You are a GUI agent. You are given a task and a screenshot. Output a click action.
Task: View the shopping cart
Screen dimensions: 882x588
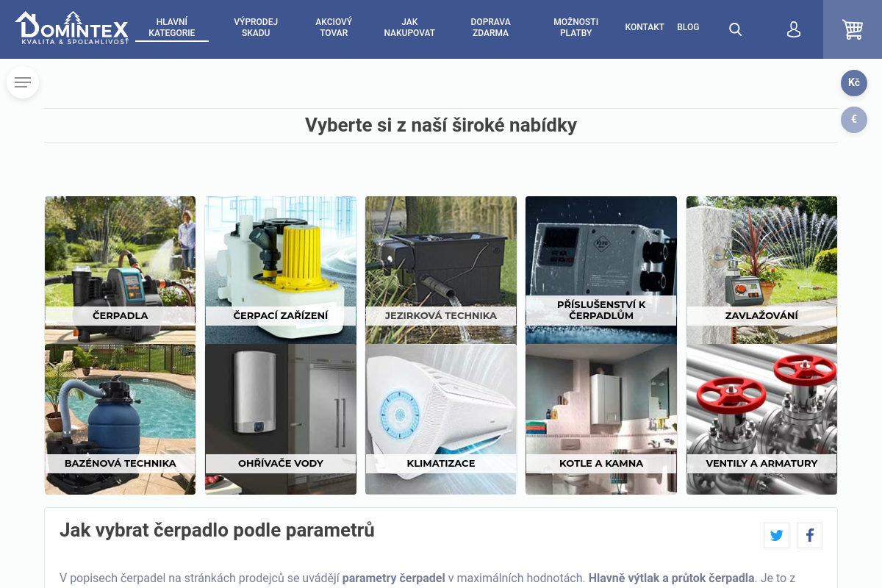[853, 29]
